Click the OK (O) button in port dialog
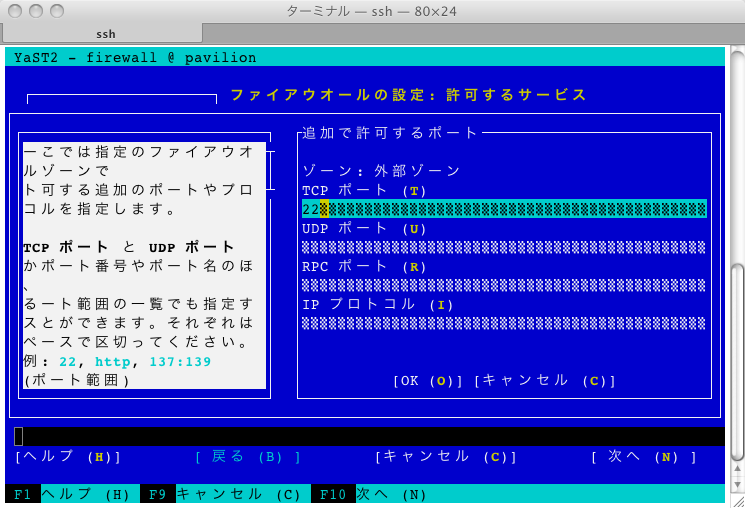 tap(428, 381)
